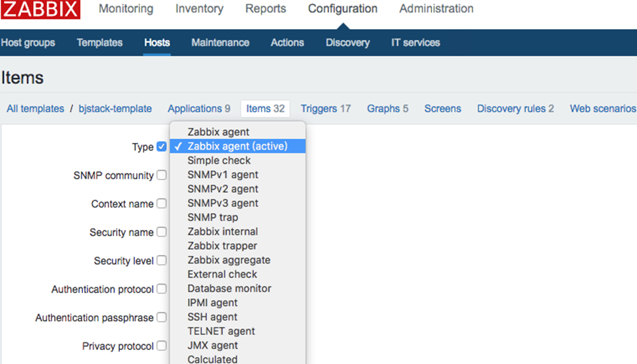Go to Host groups submenu
The image size is (637, 364).
[x=28, y=42]
